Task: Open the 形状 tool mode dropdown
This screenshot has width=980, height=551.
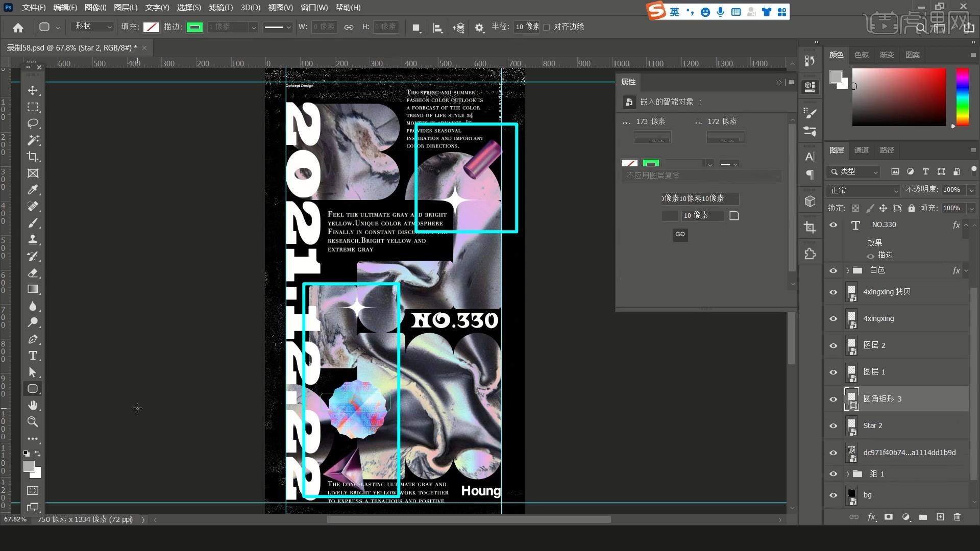Action: click(x=93, y=27)
